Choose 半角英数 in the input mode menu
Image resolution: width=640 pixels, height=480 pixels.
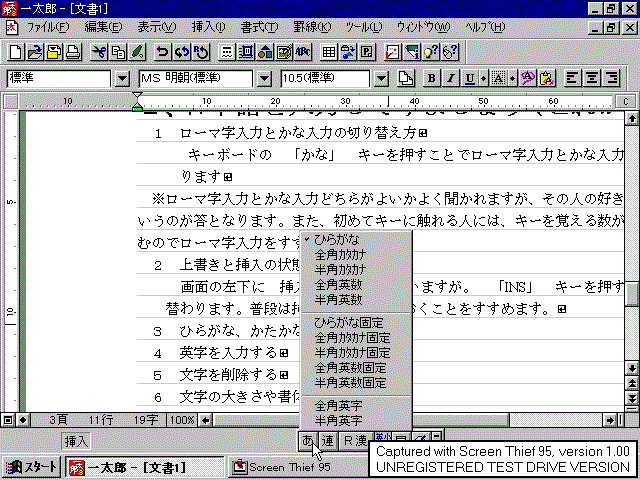click(356, 300)
